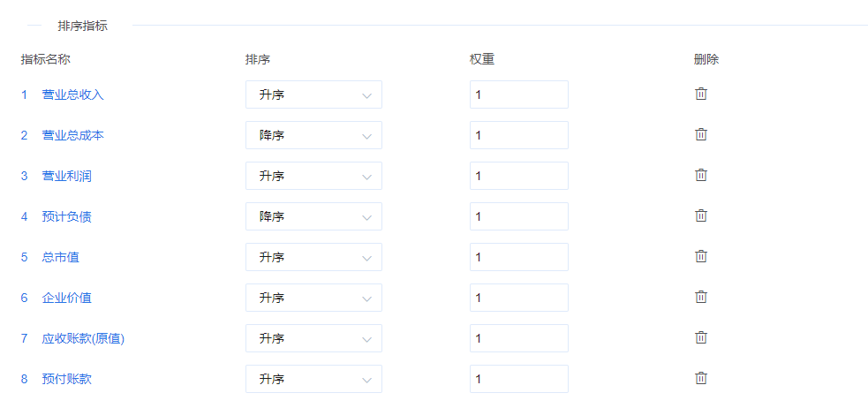
Task: Expand 降序 dropdown for 营业总成本
Action: 313,135
